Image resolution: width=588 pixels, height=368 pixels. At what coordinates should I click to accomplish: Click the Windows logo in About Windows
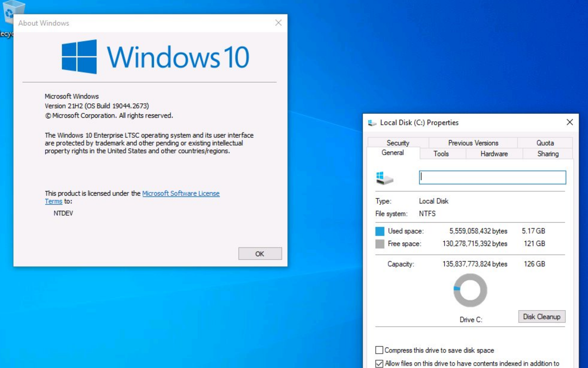coord(79,57)
